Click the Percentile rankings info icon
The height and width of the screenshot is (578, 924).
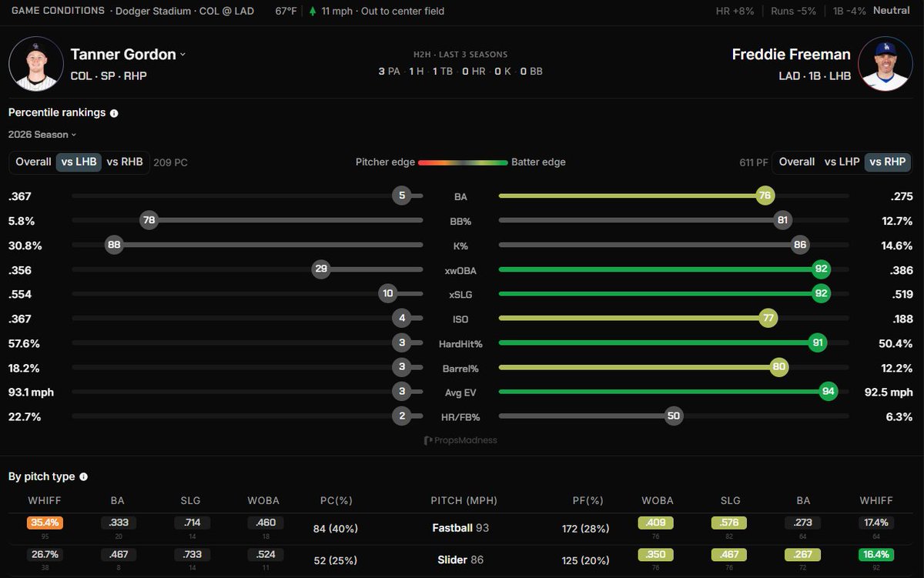click(x=114, y=113)
